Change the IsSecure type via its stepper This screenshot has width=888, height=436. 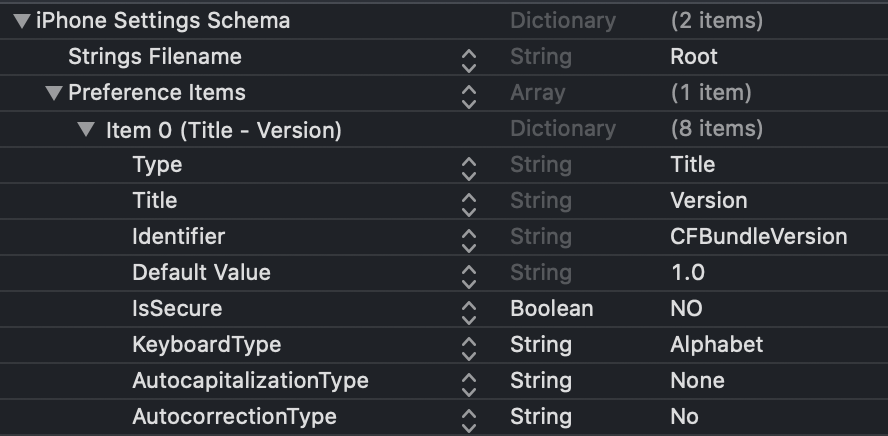[469, 309]
